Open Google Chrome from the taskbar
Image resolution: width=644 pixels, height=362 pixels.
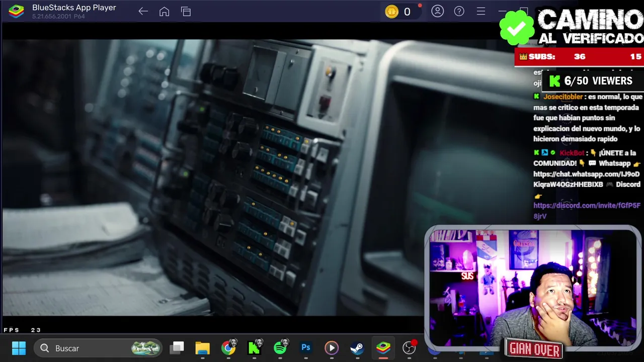coord(228,348)
